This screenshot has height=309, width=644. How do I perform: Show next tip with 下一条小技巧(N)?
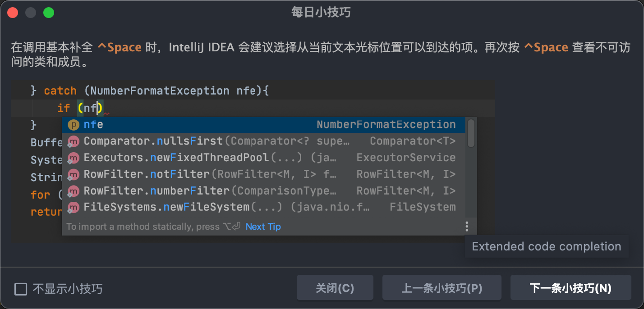pyautogui.click(x=570, y=288)
